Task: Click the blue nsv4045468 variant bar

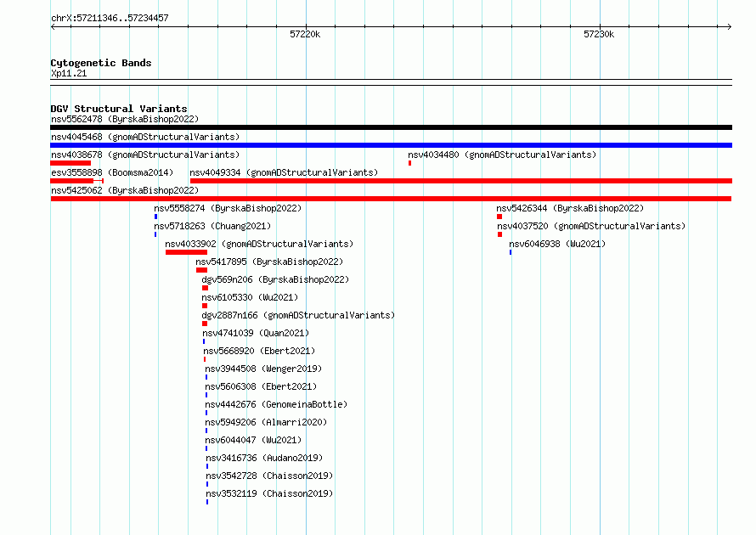Action: point(391,145)
